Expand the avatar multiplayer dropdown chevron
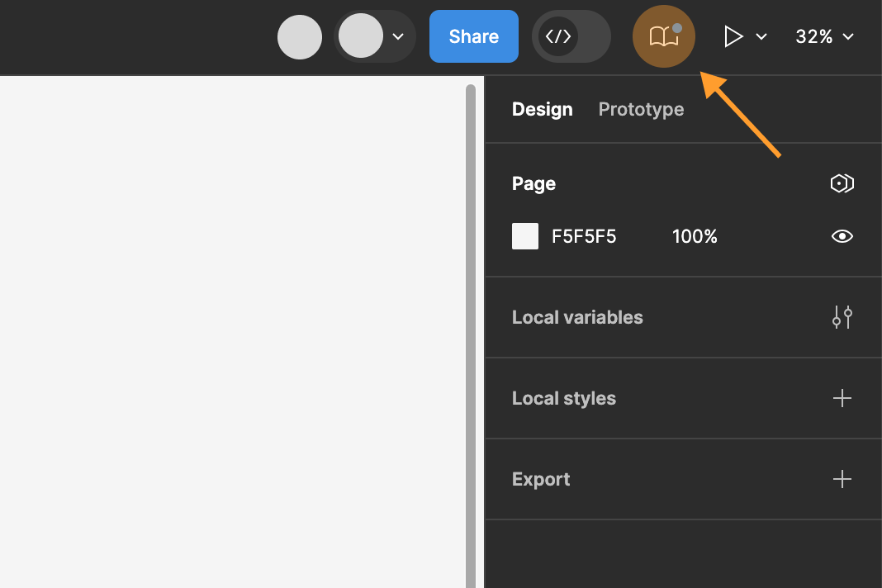 point(398,36)
